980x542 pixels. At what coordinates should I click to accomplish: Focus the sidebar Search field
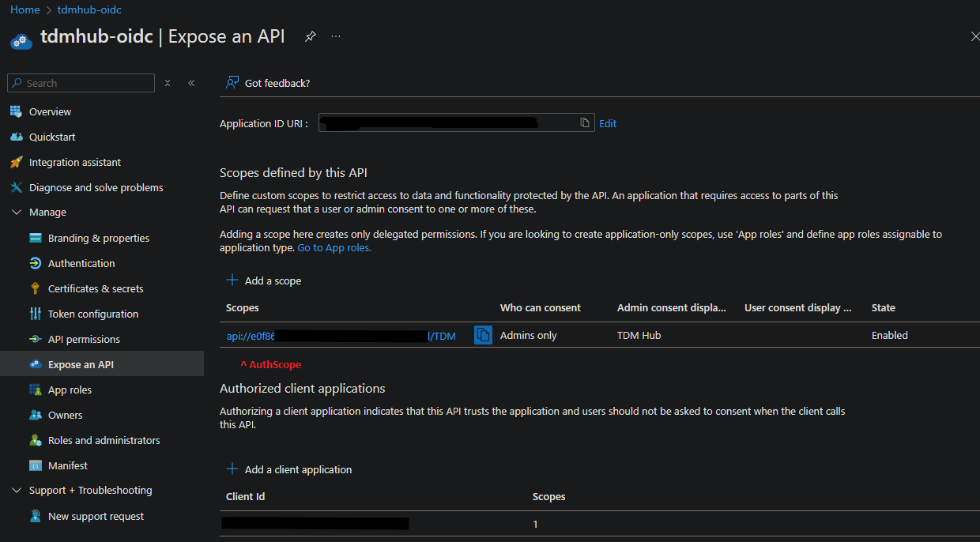(87, 83)
